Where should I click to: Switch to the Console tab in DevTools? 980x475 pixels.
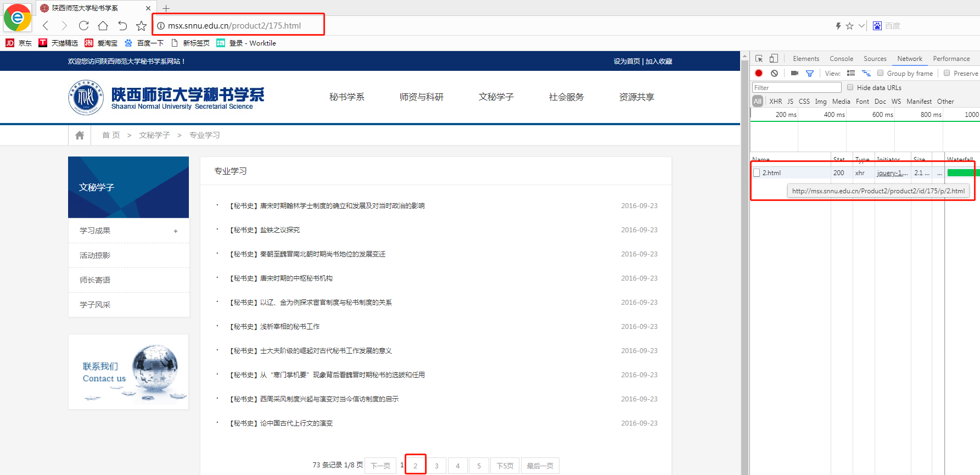tap(841, 59)
